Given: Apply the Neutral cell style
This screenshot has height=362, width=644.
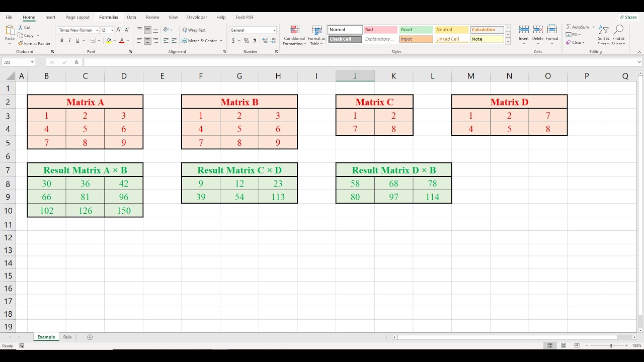Looking at the screenshot, I should 452,30.
